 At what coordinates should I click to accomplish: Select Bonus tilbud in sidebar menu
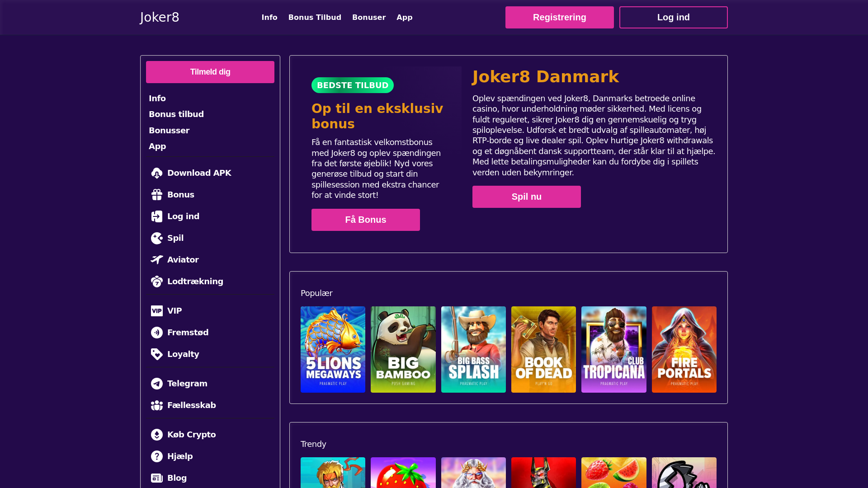click(176, 114)
